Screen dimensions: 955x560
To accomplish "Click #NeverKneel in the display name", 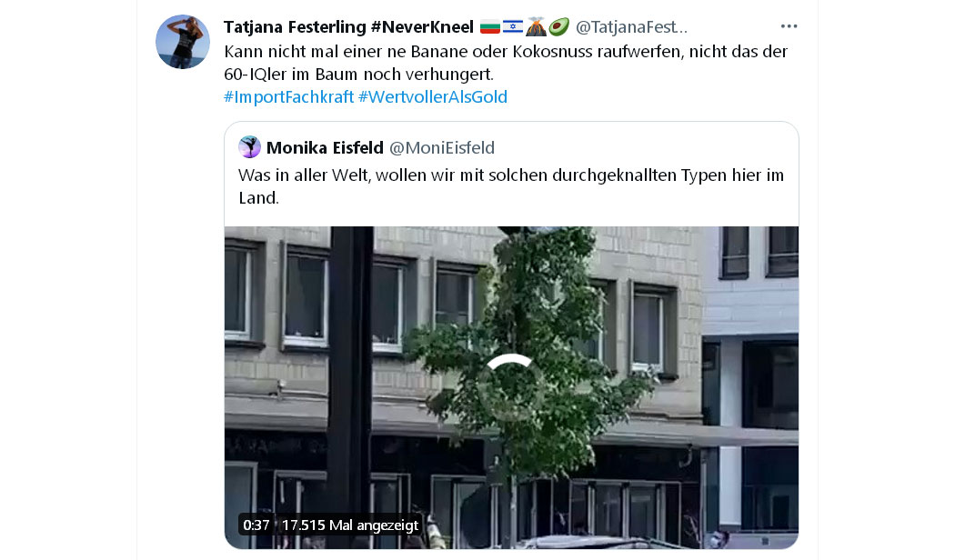I will [x=422, y=26].
